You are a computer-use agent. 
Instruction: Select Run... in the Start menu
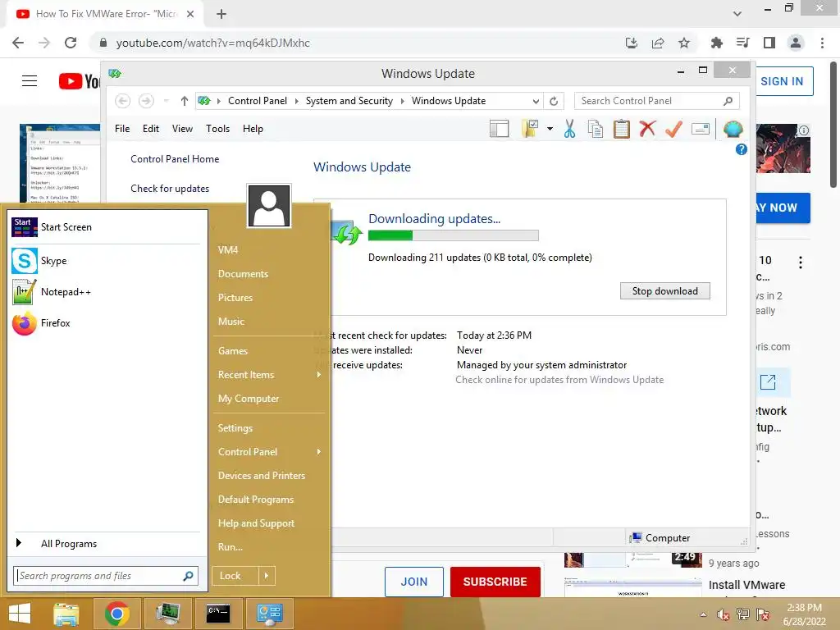click(x=231, y=547)
